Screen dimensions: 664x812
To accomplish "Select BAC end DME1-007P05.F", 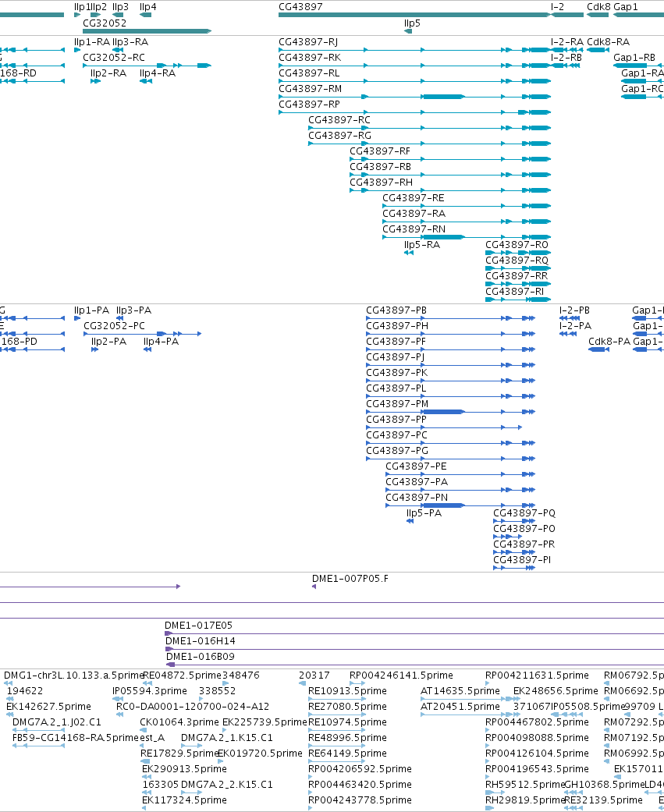I will pos(350,579).
